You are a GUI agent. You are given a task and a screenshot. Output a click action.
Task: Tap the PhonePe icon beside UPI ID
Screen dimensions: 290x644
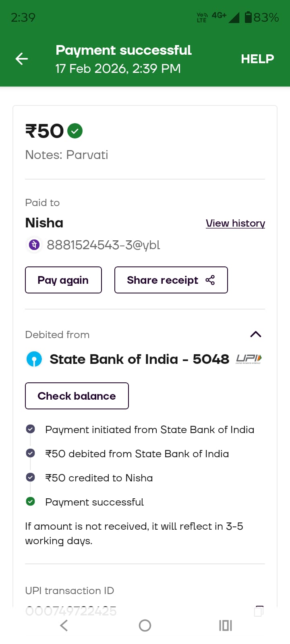pos(34,245)
